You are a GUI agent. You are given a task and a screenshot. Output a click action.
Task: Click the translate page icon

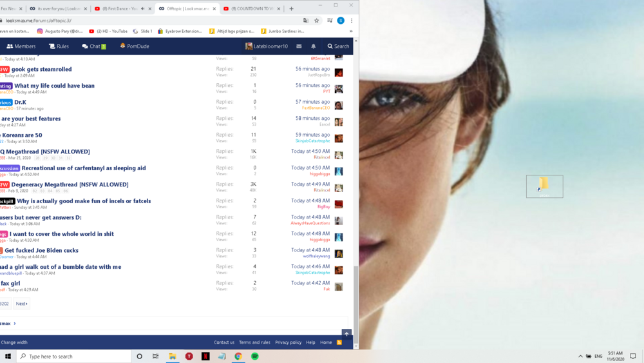click(x=305, y=21)
